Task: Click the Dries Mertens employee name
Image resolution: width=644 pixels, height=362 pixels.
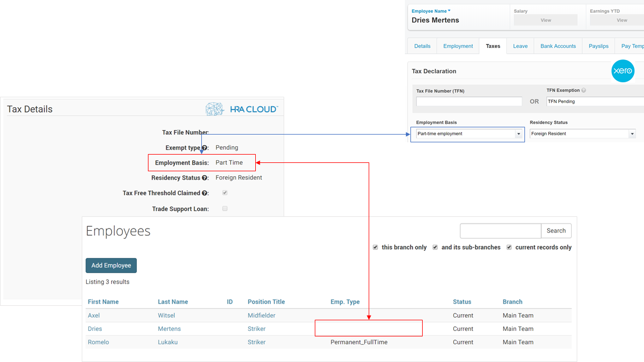Action: click(x=435, y=20)
